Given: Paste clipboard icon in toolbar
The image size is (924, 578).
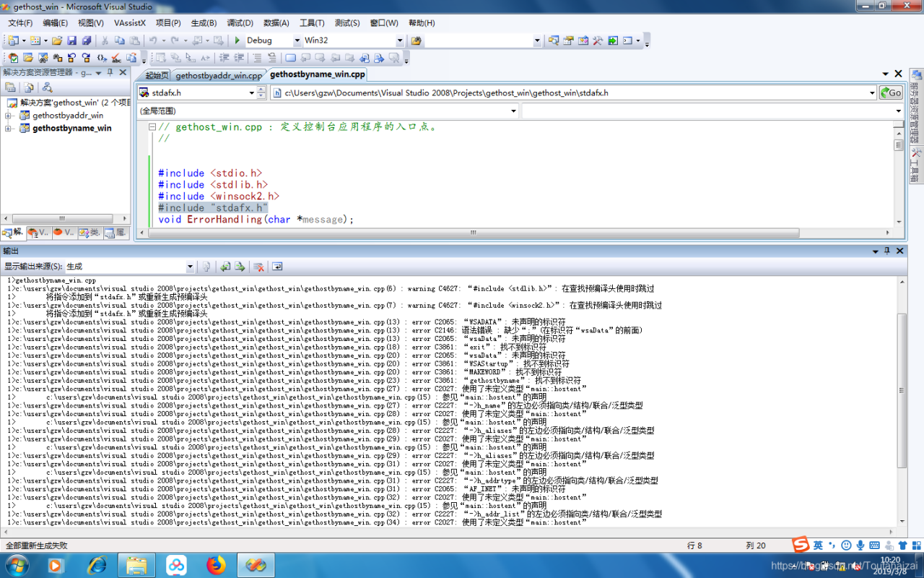Looking at the screenshot, I should click(x=134, y=40).
